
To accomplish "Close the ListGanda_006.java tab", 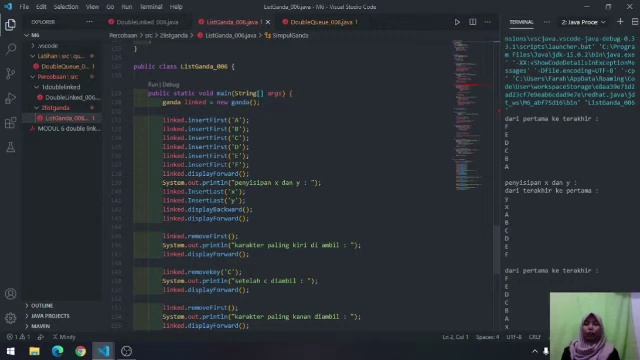I will coord(268,22).
